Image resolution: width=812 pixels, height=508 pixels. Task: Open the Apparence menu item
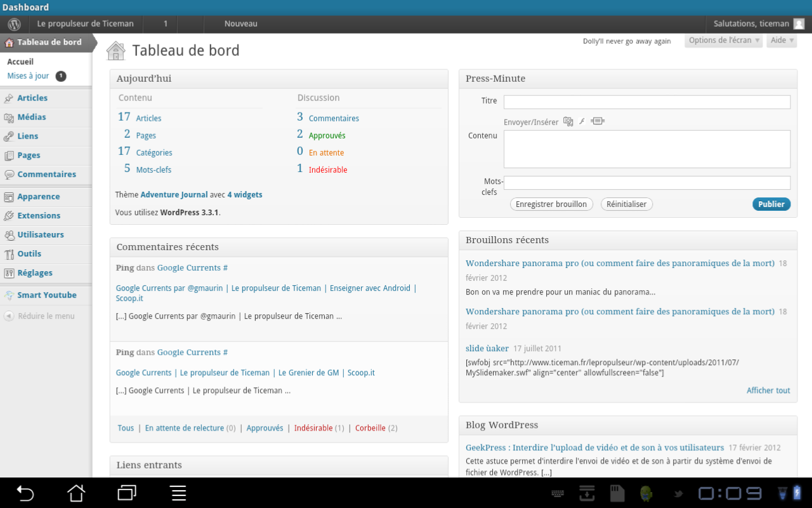pyautogui.click(x=39, y=197)
